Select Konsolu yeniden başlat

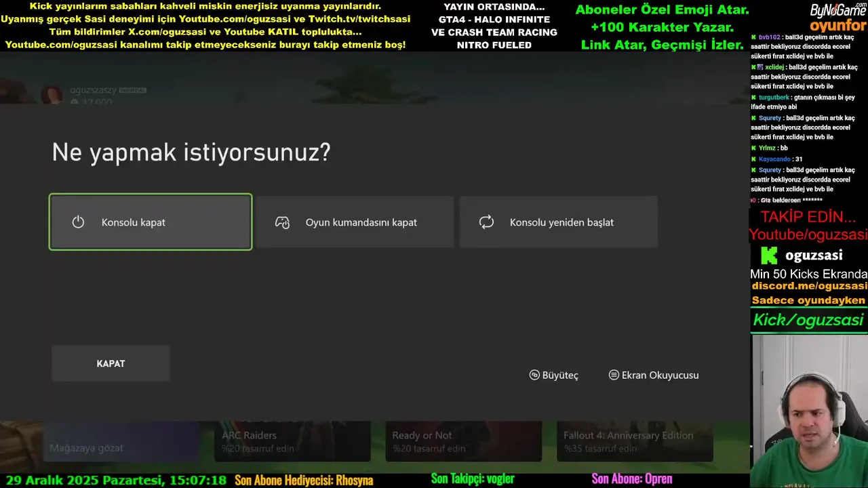pos(559,222)
